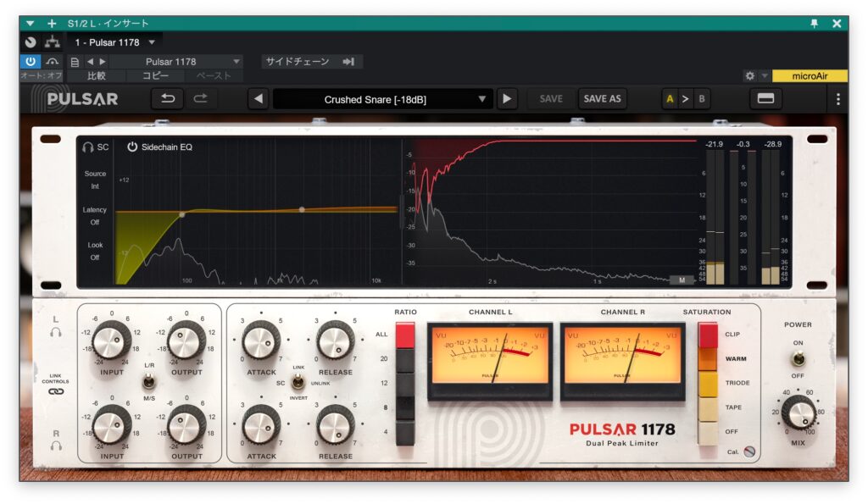Select the ALL ratio button

tap(405, 335)
